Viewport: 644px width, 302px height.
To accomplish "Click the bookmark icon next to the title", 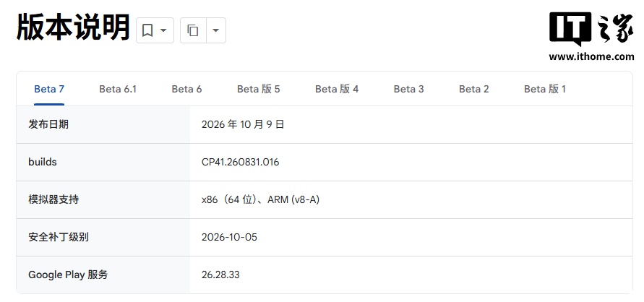I will [x=147, y=30].
